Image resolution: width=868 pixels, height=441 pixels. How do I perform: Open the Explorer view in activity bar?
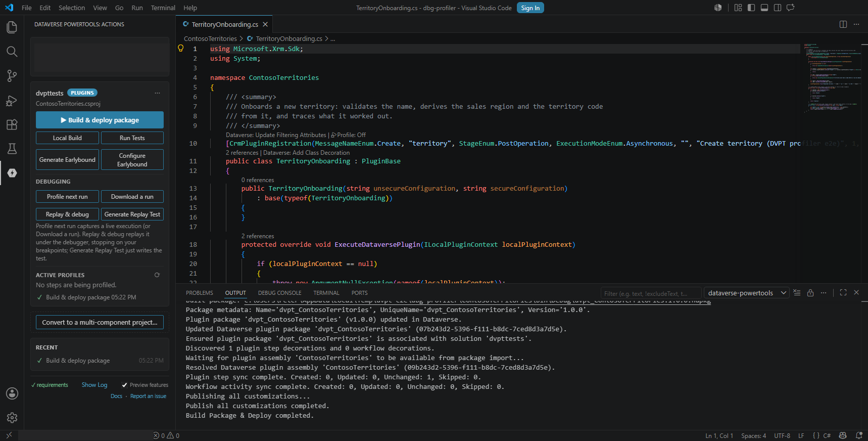(12, 27)
